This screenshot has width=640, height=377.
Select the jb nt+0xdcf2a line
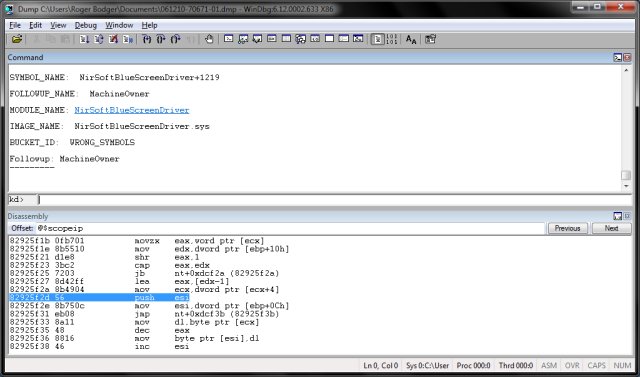[144, 273]
